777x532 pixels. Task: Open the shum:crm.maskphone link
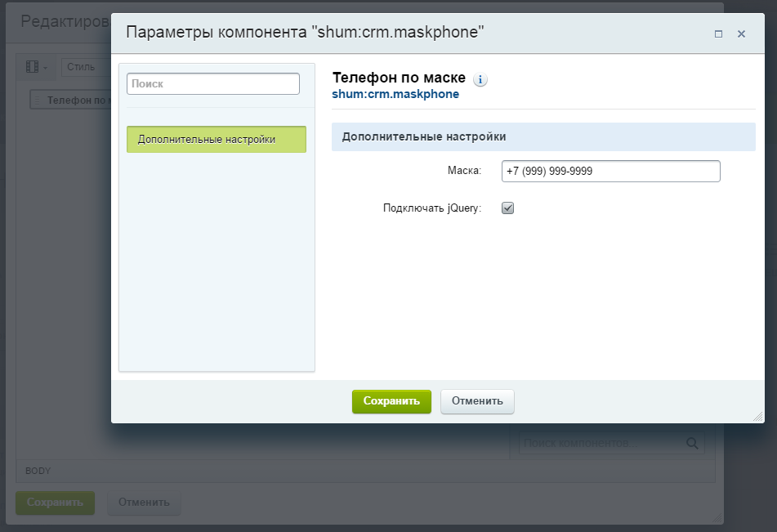(395, 94)
